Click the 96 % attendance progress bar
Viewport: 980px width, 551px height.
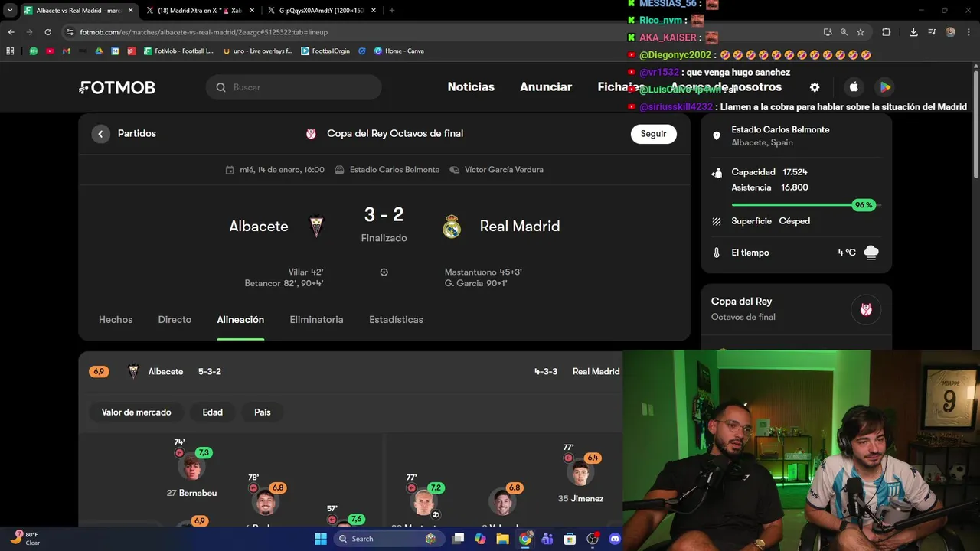point(805,205)
